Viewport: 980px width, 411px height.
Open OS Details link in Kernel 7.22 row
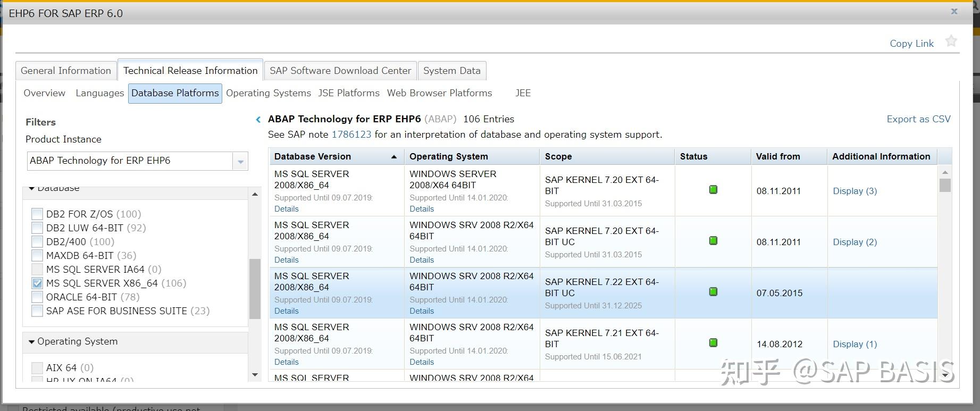coord(422,311)
